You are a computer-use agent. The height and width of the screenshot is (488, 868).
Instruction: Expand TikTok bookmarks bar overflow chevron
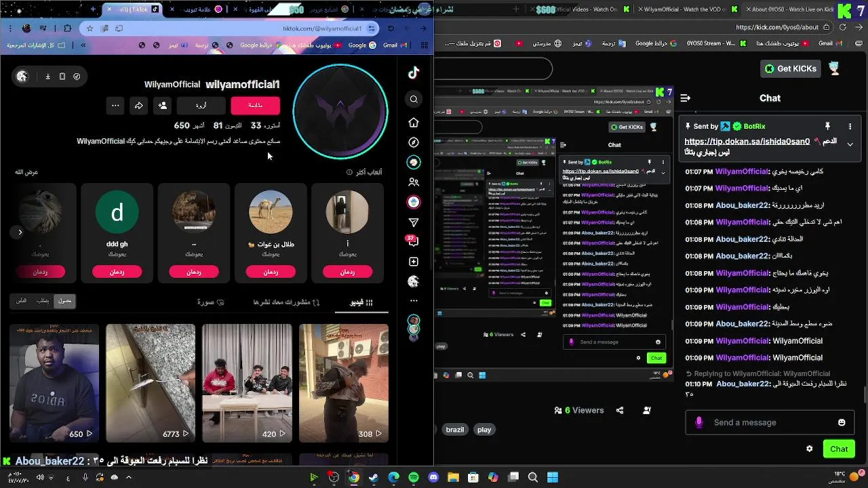[83, 45]
